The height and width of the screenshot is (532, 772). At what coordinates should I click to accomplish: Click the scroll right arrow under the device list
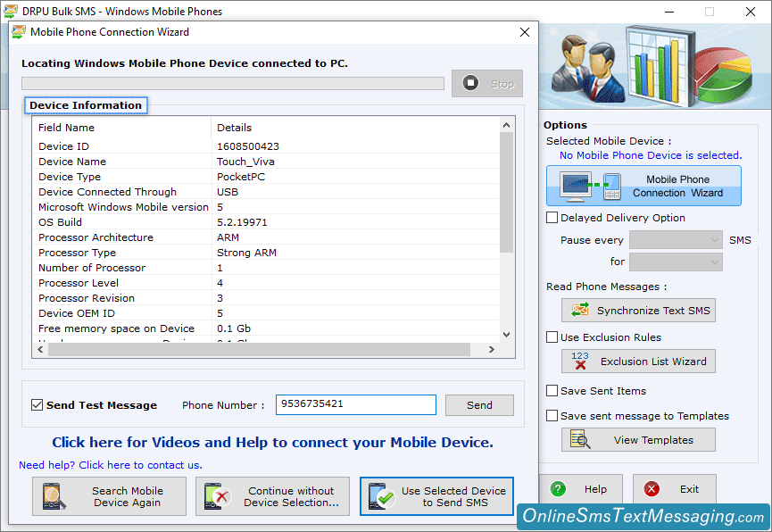(x=492, y=349)
